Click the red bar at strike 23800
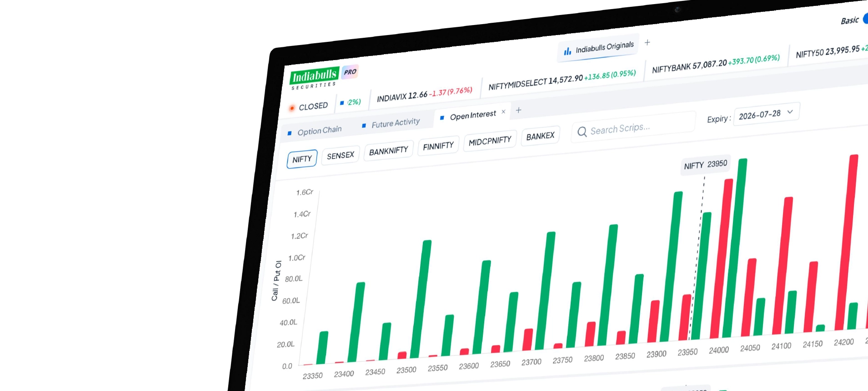Image resolution: width=868 pixels, height=391 pixels. pyautogui.click(x=591, y=334)
